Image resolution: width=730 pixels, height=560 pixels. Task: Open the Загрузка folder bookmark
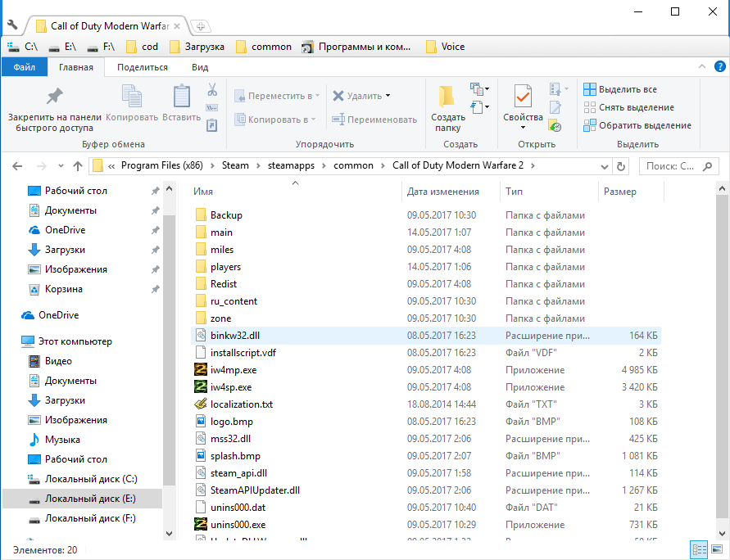click(x=197, y=47)
